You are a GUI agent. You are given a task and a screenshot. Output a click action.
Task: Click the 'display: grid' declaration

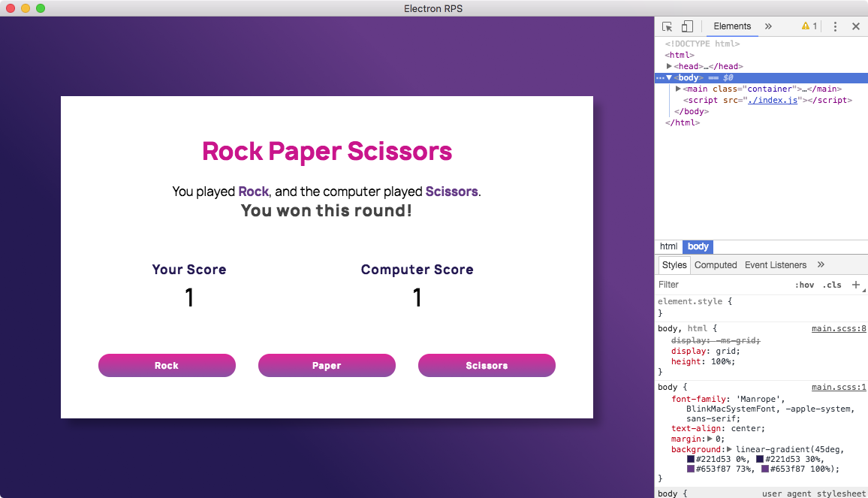[x=705, y=352]
